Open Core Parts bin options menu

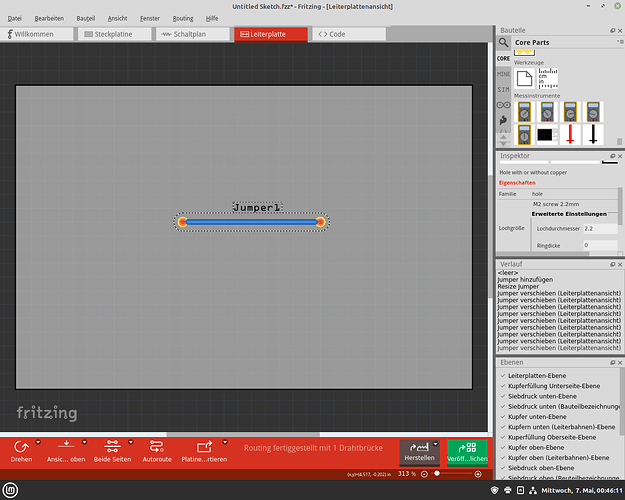point(620,41)
